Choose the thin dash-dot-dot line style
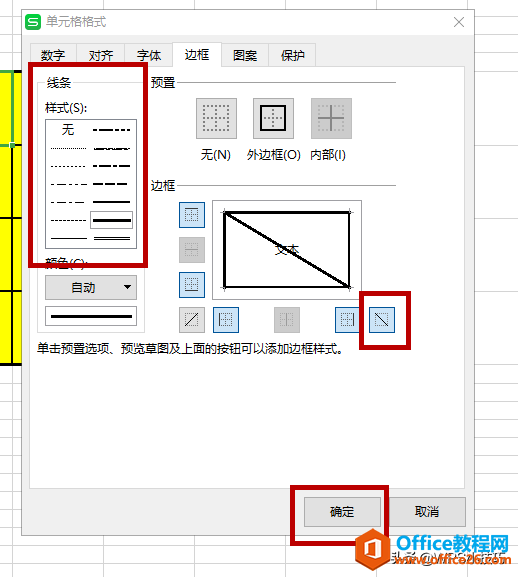 click(68, 184)
